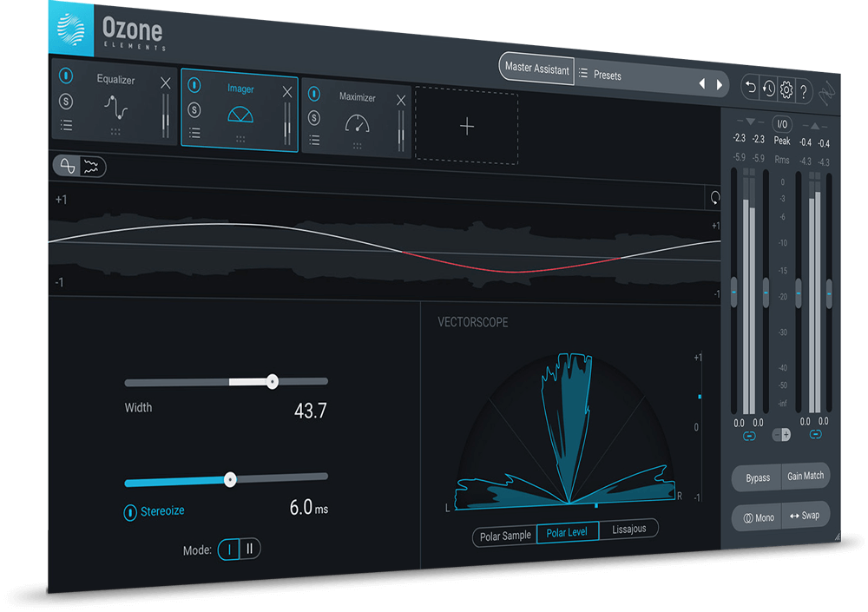Select the Polar Sample tab
Image resolution: width=868 pixels, height=612 pixels.
point(504,536)
